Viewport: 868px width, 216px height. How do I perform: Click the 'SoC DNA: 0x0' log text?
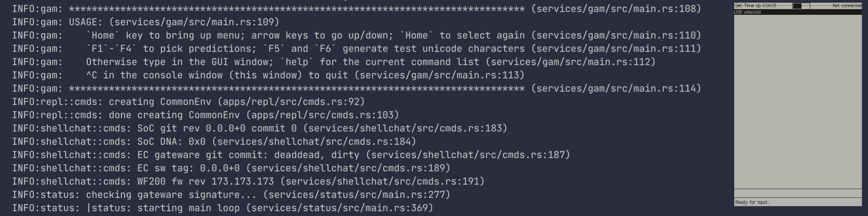coord(171,141)
